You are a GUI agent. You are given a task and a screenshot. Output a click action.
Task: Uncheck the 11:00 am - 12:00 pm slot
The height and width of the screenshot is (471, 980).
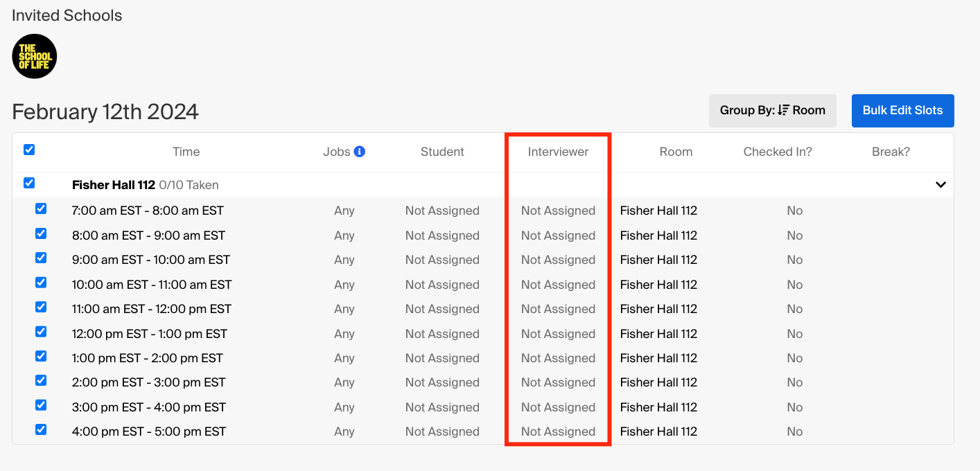pos(41,308)
